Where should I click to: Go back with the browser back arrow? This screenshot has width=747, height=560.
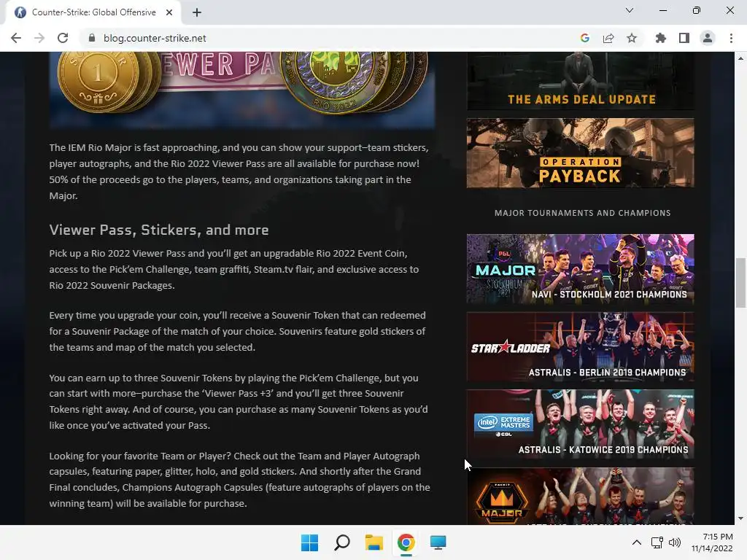click(x=16, y=38)
